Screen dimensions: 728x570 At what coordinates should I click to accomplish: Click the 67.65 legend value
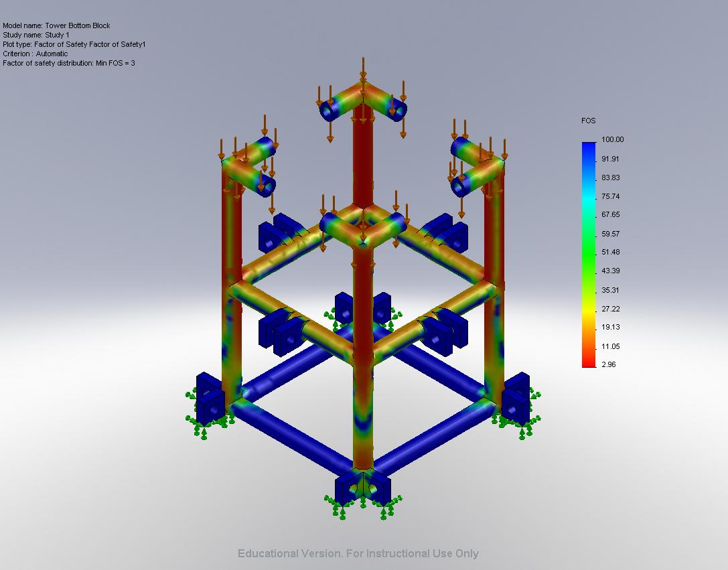611,214
